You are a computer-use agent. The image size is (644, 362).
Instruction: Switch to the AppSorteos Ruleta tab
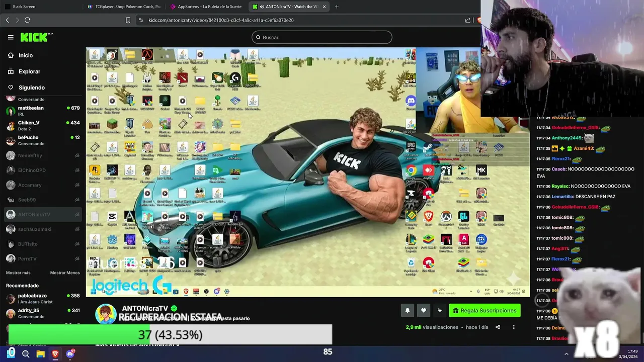click(206, 7)
